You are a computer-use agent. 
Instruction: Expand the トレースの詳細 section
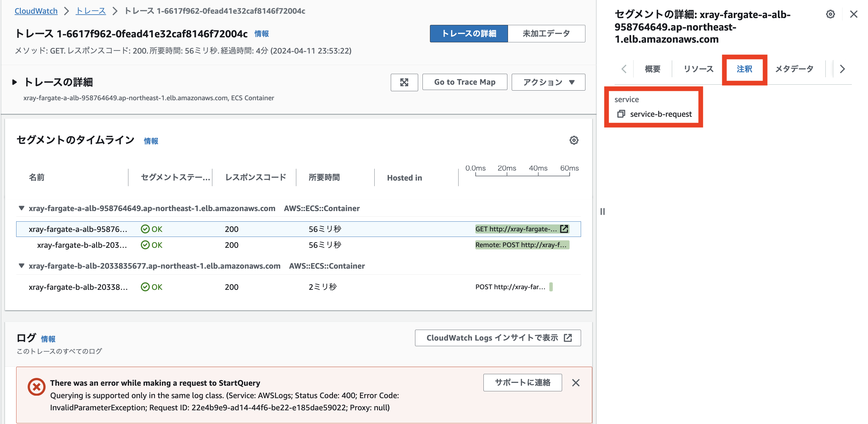[x=15, y=82]
